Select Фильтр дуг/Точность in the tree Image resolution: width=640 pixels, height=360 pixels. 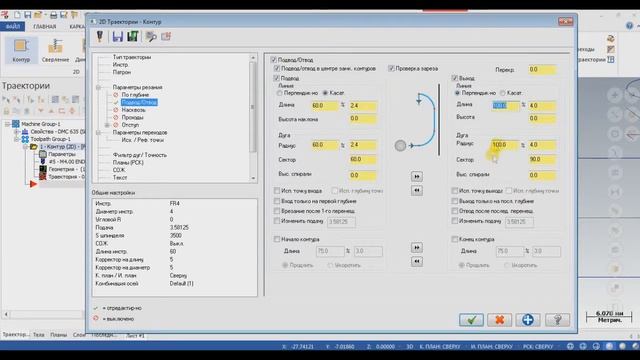(x=140, y=155)
